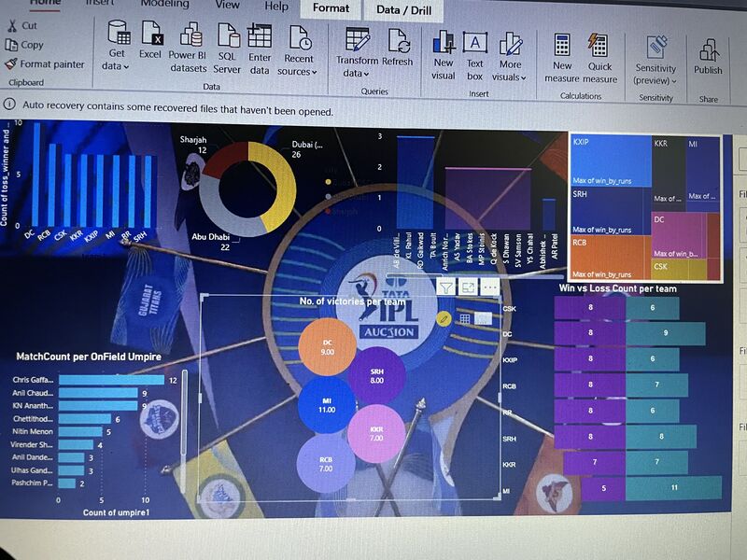Select the KXIP tile in treemap

612,161
